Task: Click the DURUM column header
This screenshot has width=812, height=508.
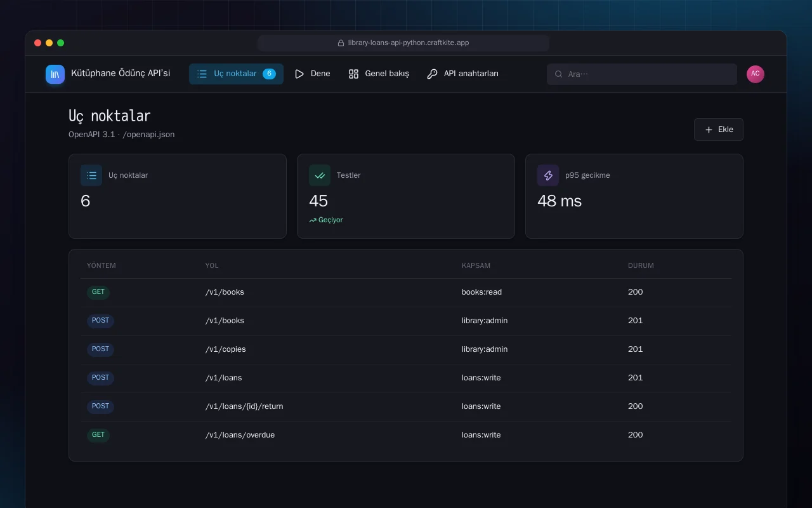Action: point(641,265)
